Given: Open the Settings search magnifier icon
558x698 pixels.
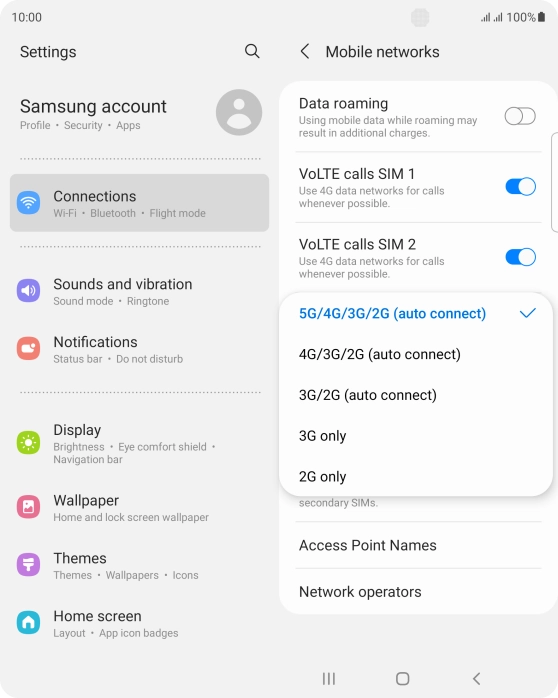Looking at the screenshot, I should click(x=252, y=51).
